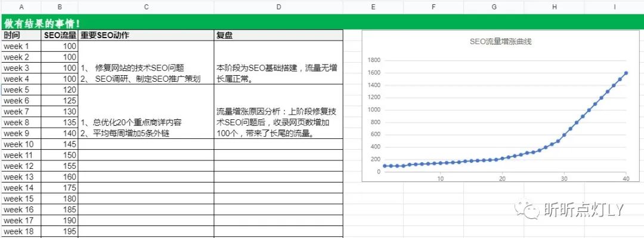644x238 pixels.
Task: Select column B header
Action: pyautogui.click(x=60, y=7)
